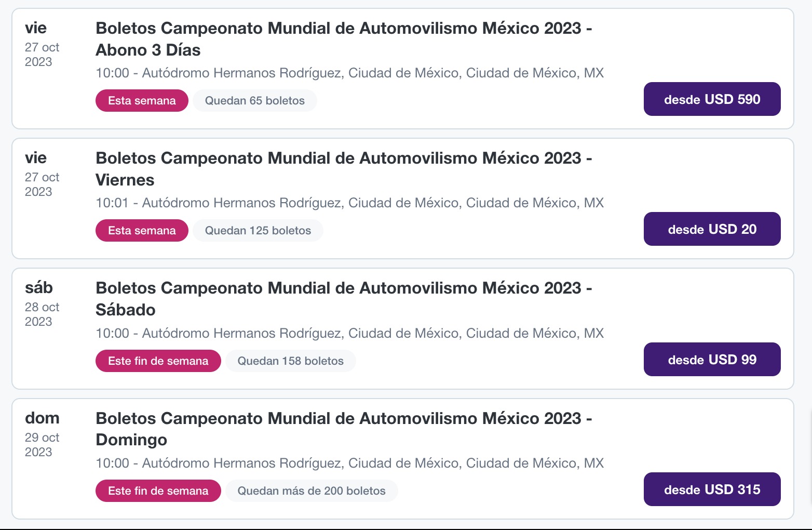812x530 pixels.
Task: Click the "Quedan más de 200 boletos" pill
Action: [311, 491]
